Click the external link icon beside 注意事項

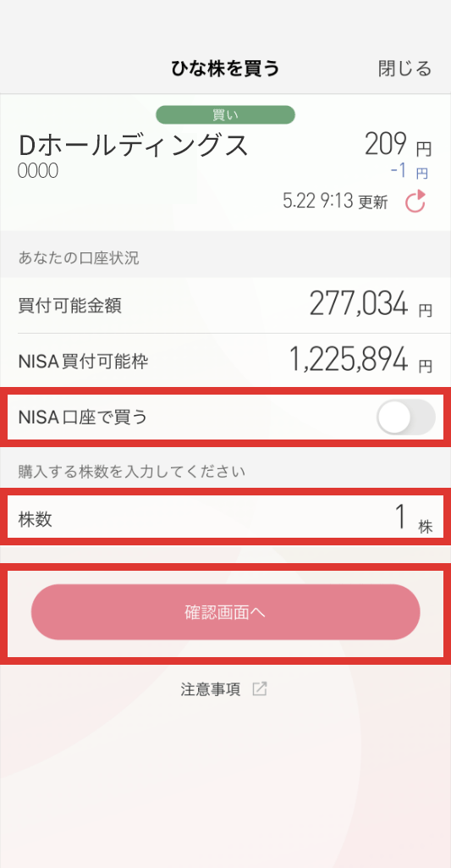click(260, 689)
